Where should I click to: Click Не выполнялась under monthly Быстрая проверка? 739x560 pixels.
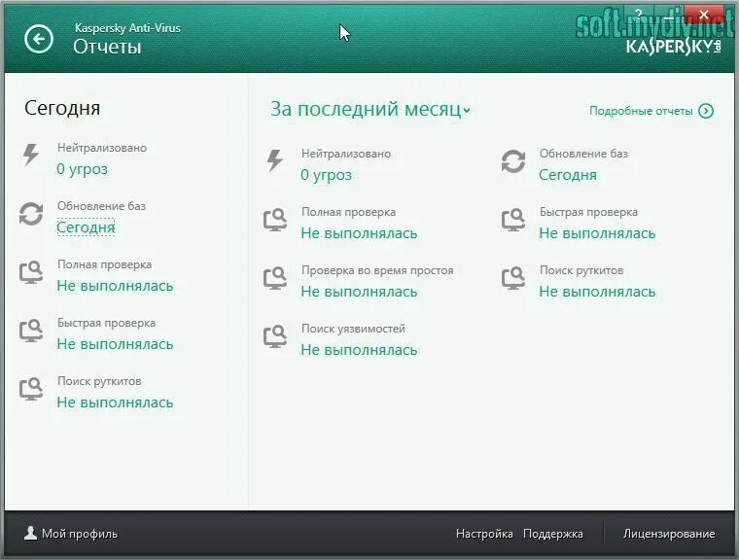point(597,233)
